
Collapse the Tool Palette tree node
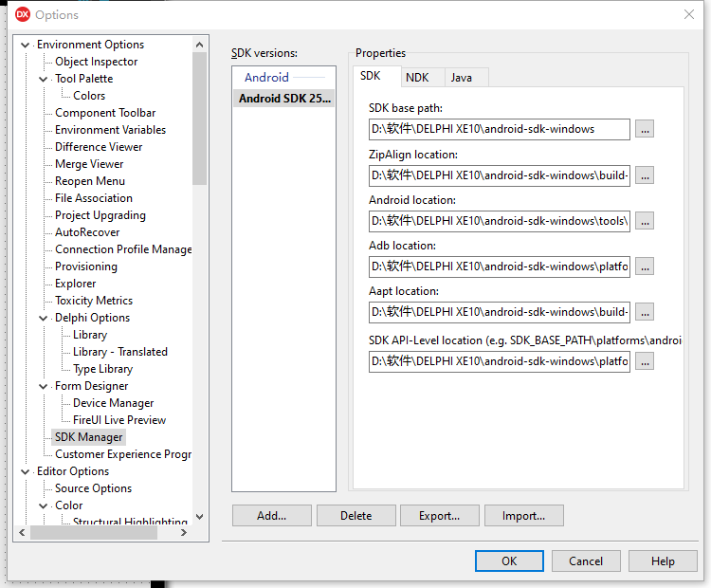tap(43, 79)
